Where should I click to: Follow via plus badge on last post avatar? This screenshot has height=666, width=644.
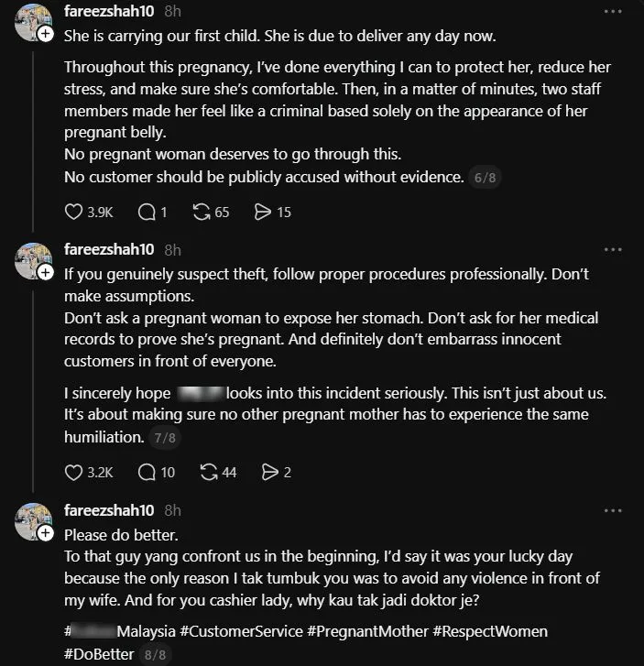pos(46,532)
